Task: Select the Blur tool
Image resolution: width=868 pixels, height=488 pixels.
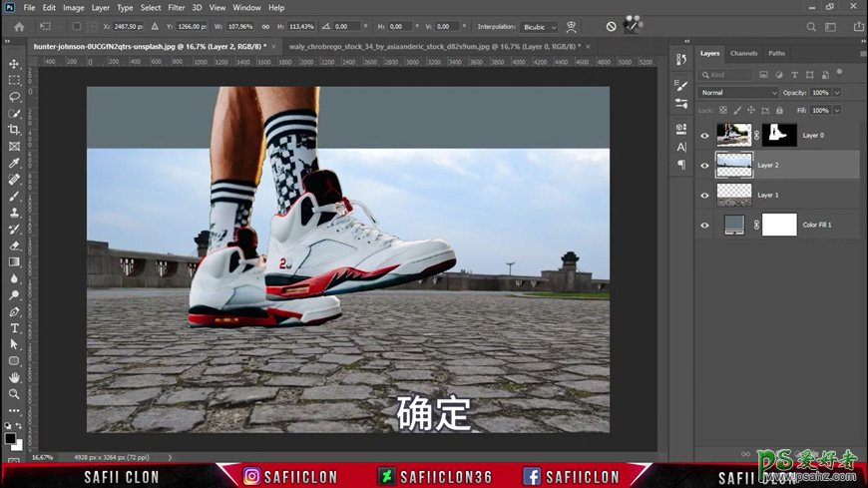Action: pyautogui.click(x=14, y=278)
